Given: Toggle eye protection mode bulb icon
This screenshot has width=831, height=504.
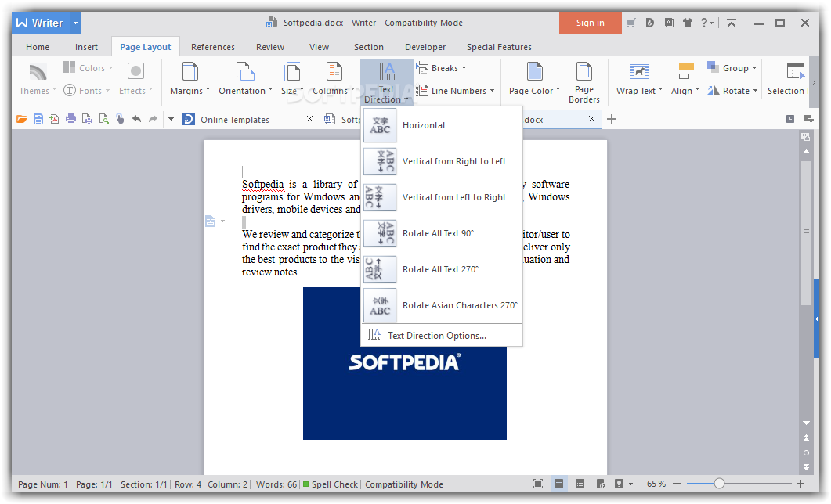Looking at the screenshot, I should tap(619, 484).
